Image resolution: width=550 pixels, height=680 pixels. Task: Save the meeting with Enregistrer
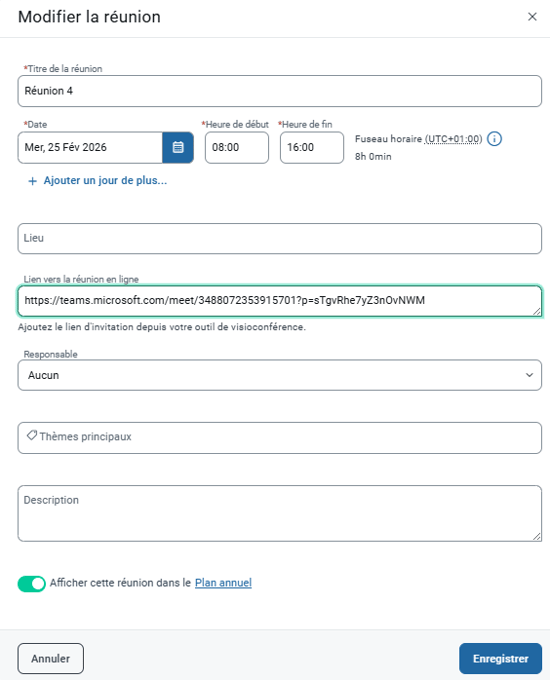pos(500,658)
